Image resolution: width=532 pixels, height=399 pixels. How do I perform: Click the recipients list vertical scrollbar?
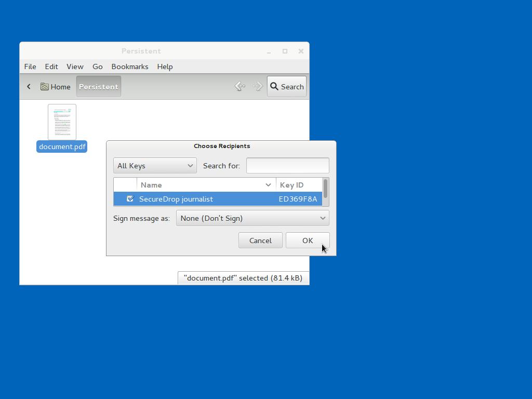[x=325, y=189]
